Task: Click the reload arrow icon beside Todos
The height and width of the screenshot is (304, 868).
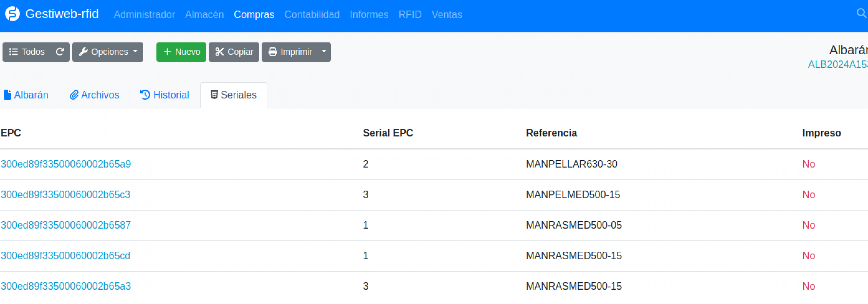Action: 60,52
